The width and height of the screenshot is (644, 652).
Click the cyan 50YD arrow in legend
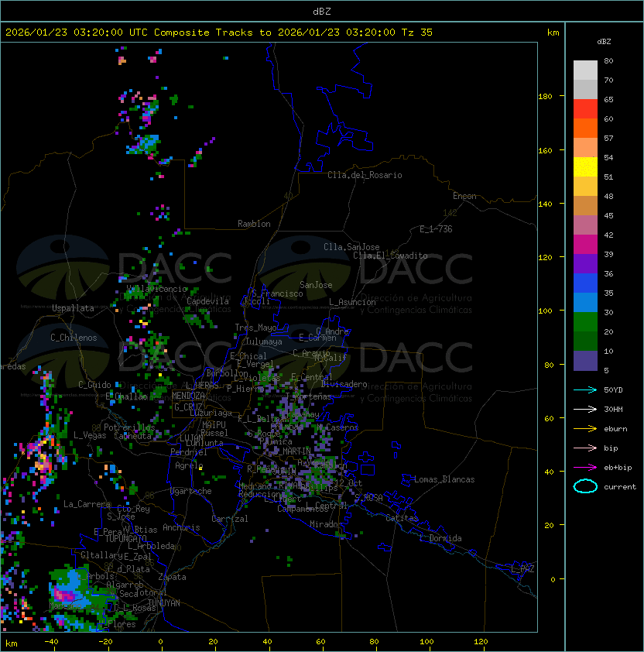pos(585,389)
